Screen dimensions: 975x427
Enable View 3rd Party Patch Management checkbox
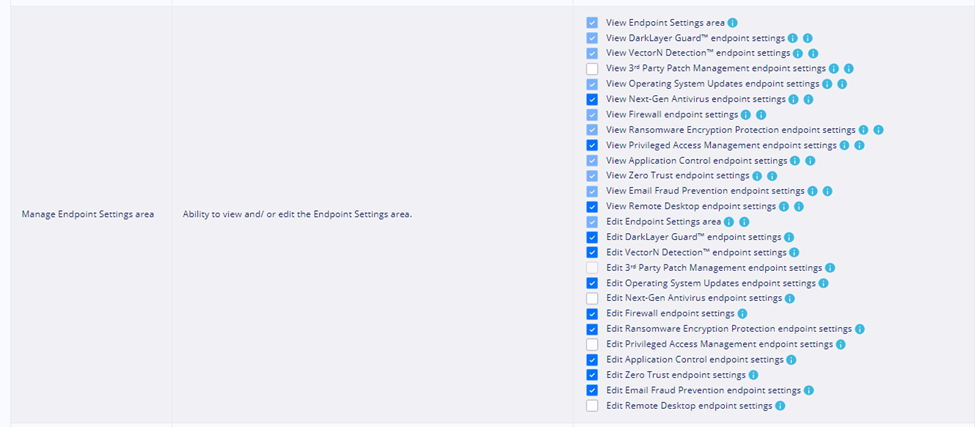coord(592,68)
